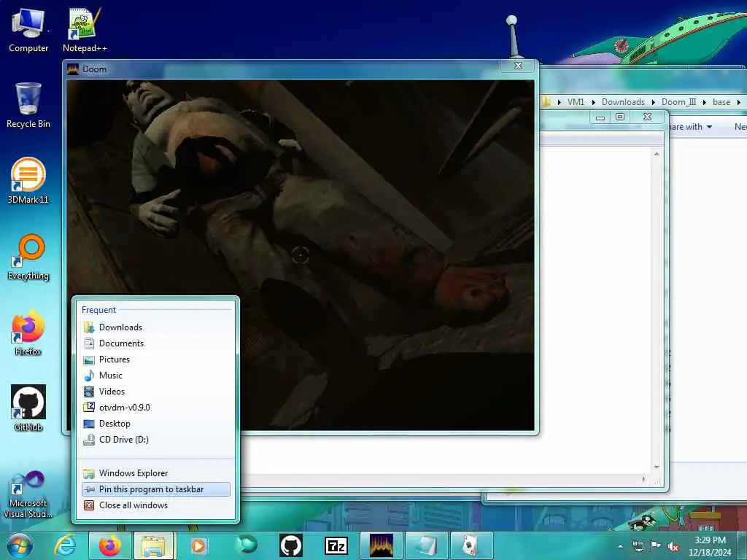747x560 pixels.
Task: Select the 3DMark 11 desktop shortcut
Action: [28, 181]
